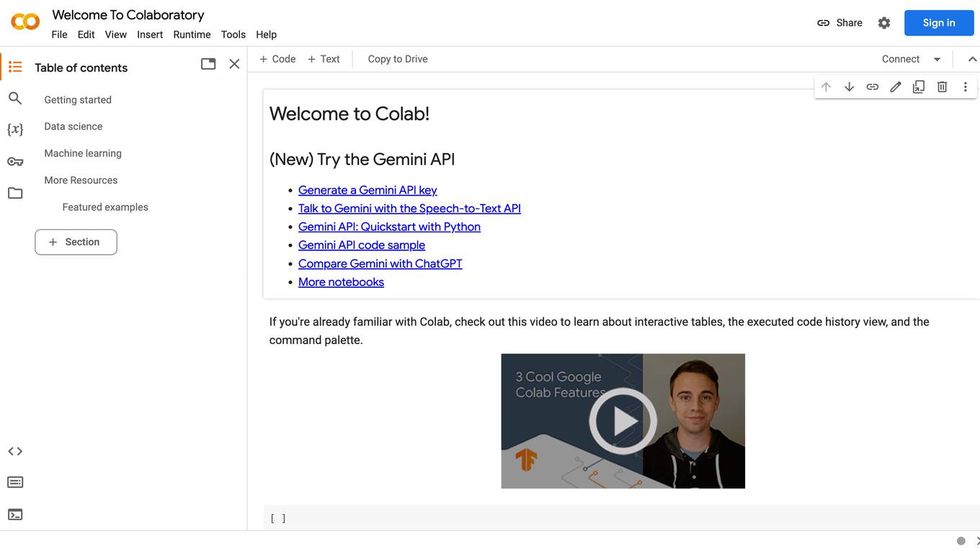The width and height of the screenshot is (980, 551).
Task: Open the Insert menu
Action: pos(150,35)
